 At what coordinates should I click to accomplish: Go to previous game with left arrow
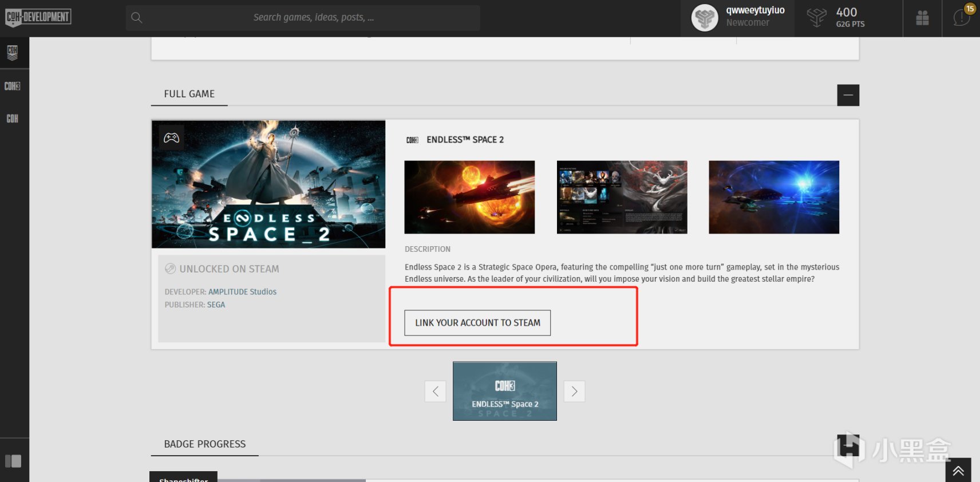[435, 392]
